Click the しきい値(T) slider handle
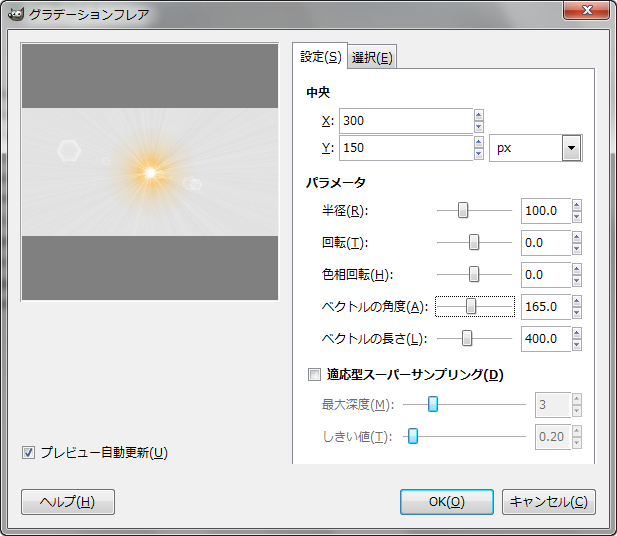The height and width of the screenshot is (536, 617). 413,436
